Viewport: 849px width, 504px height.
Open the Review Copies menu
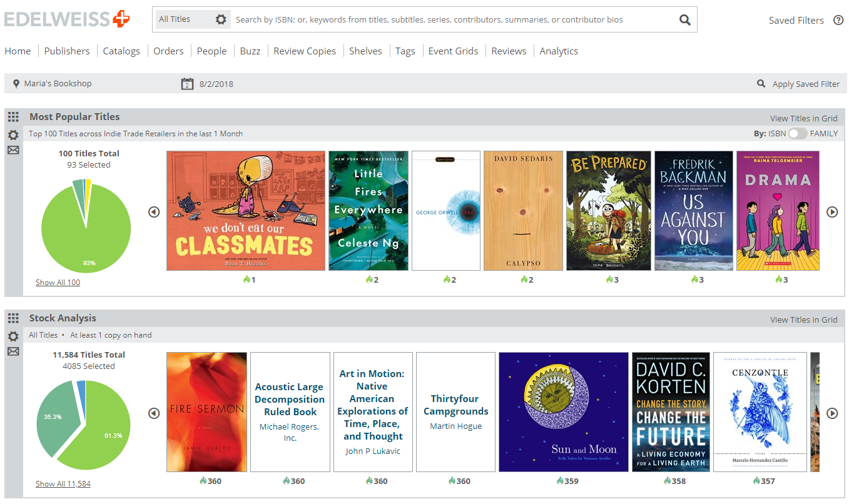click(305, 51)
